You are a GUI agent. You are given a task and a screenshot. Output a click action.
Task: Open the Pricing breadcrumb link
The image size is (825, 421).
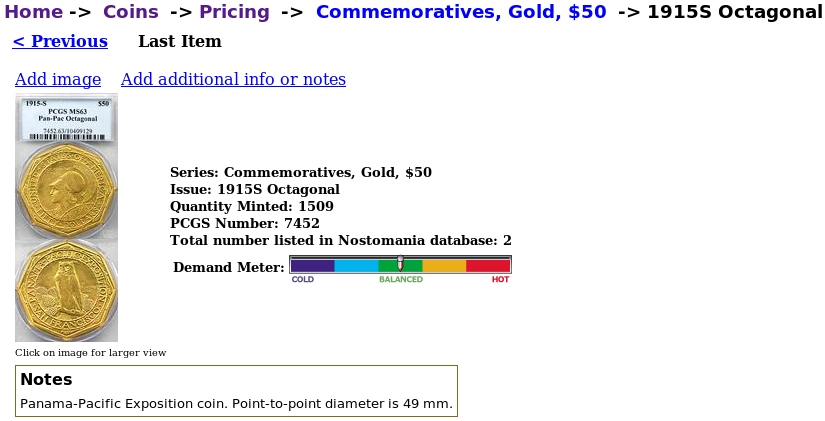(234, 12)
